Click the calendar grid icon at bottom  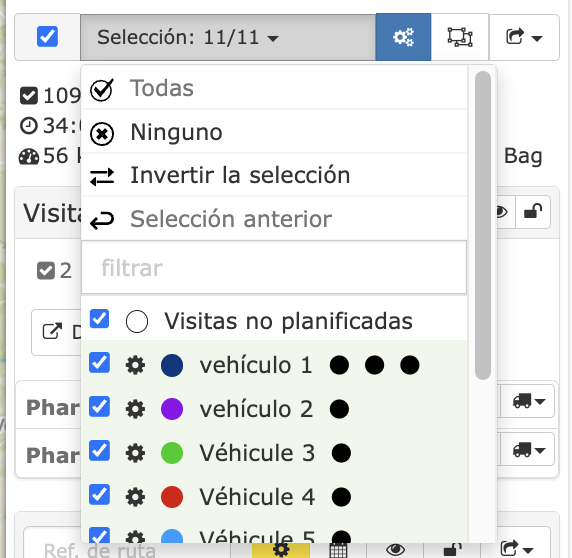tap(338, 550)
